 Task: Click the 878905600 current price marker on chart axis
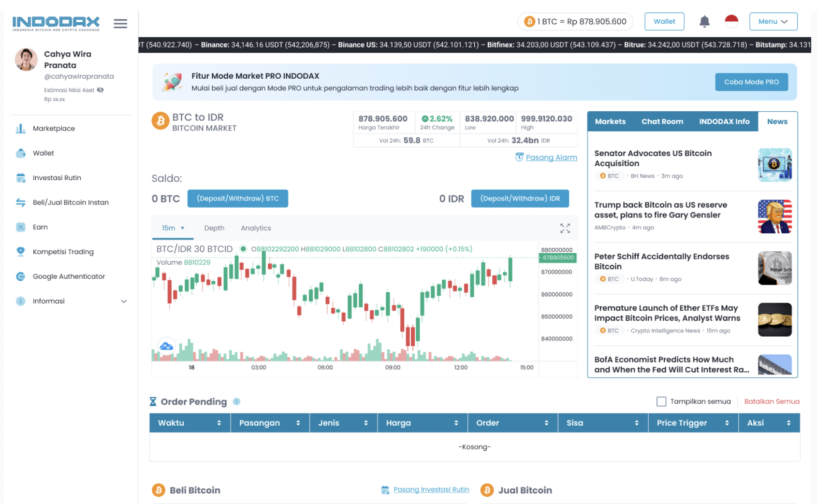[x=558, y=258]
